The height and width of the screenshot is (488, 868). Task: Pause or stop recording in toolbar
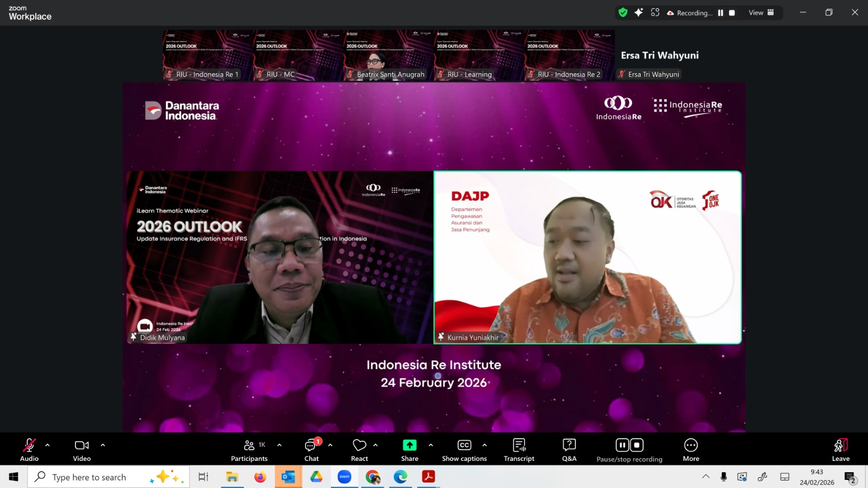[629, 450]
